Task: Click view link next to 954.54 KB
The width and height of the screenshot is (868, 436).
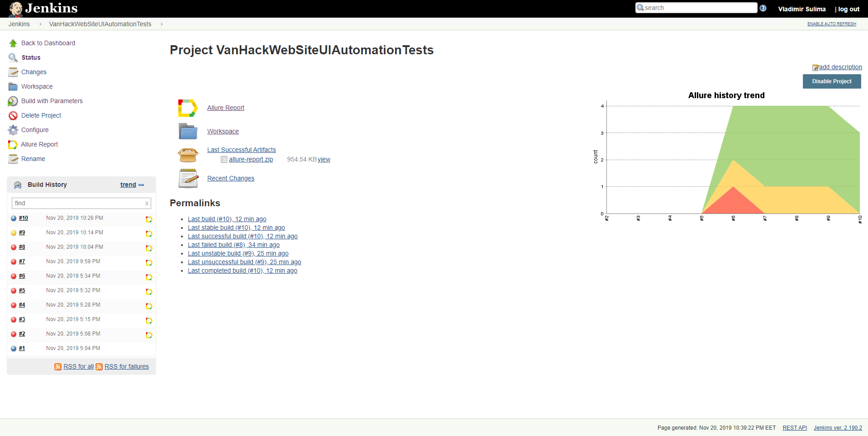Action: click(324, 159)
